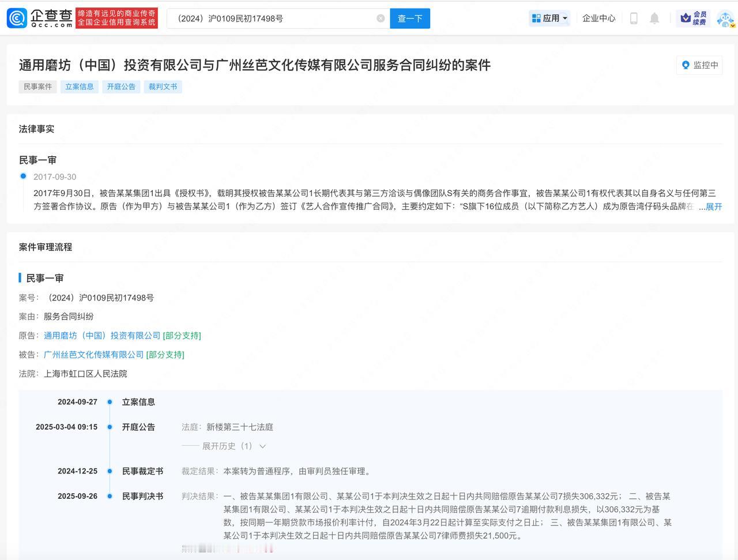Select the 开庭公告 timeline entry
Screen dimensions: 738x560
click(138, 427)
